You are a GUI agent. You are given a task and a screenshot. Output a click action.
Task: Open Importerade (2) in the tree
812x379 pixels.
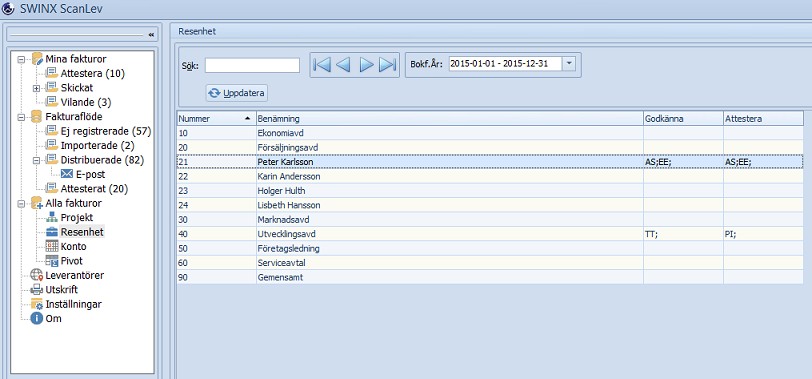pyautogui.click(x=97, y=145)
